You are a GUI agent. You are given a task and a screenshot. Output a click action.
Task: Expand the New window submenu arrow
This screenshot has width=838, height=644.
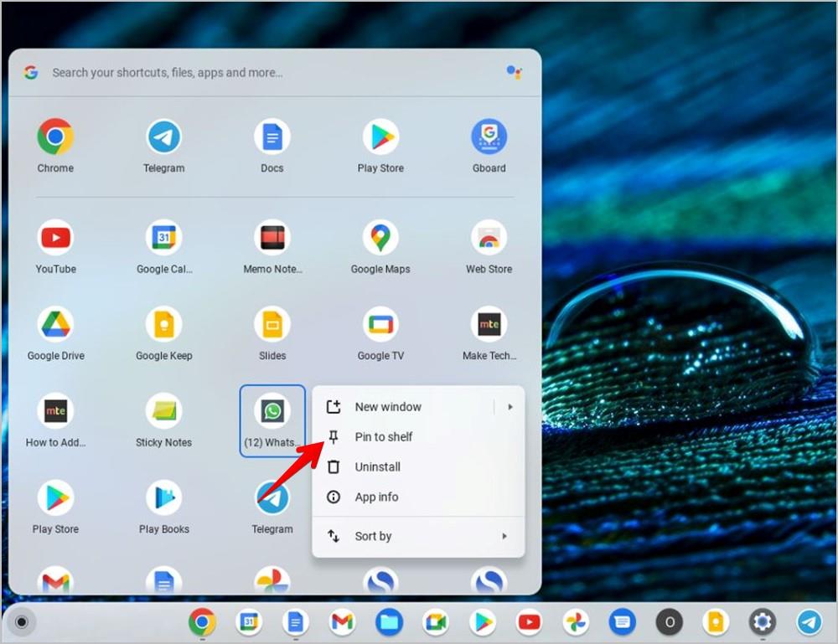[510, 407]
